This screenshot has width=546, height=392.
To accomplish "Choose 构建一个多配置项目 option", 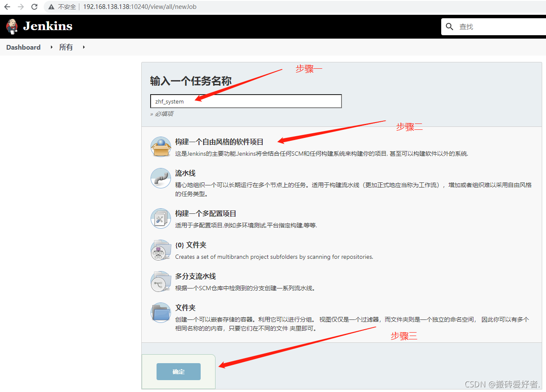I will tap(206, 213).
